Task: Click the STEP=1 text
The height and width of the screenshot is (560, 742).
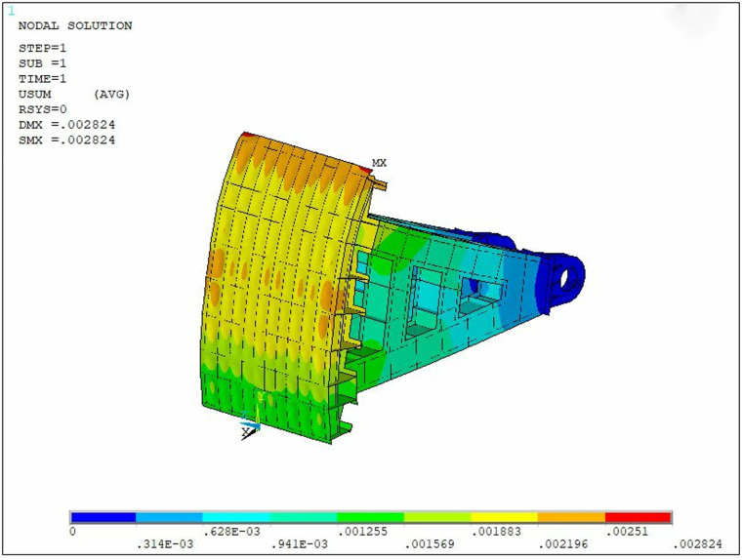Action: pos(43,48)
